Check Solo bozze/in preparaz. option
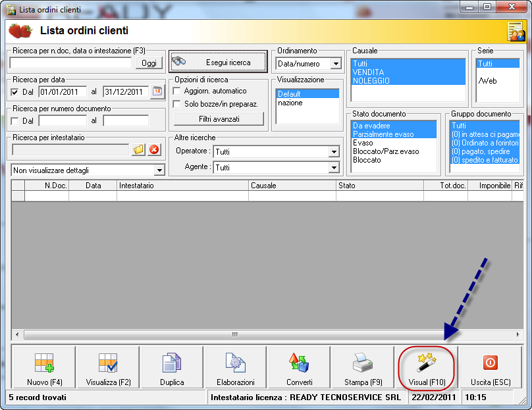Image resolution: width=532 pixels, height=410 pixels. (176, 104)
